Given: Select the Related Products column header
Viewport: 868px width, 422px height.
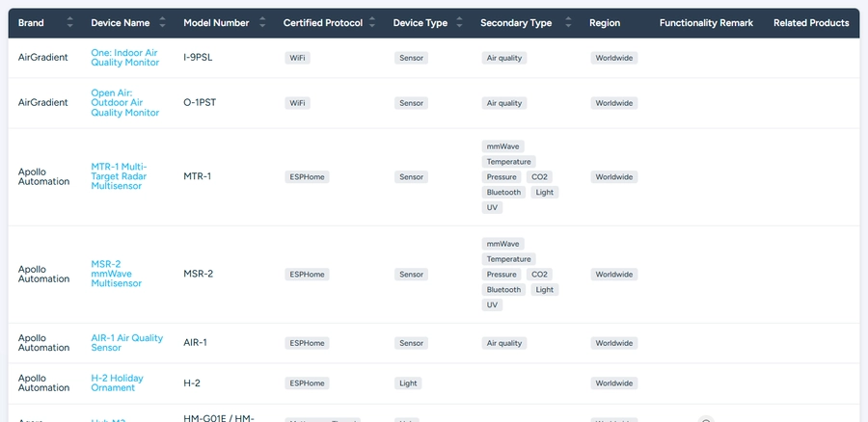Looking at the screenshot, I should (x=811, y=23).
